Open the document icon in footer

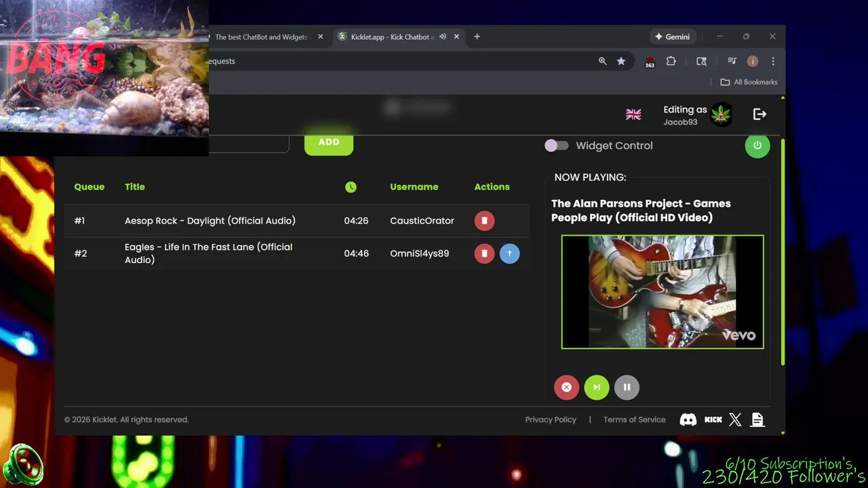point(757,420)
